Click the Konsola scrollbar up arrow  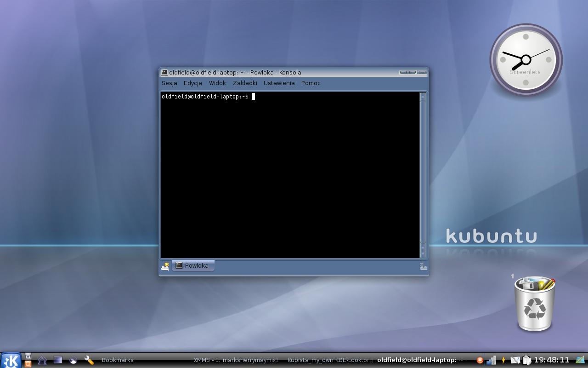click(x=423, y=96)
